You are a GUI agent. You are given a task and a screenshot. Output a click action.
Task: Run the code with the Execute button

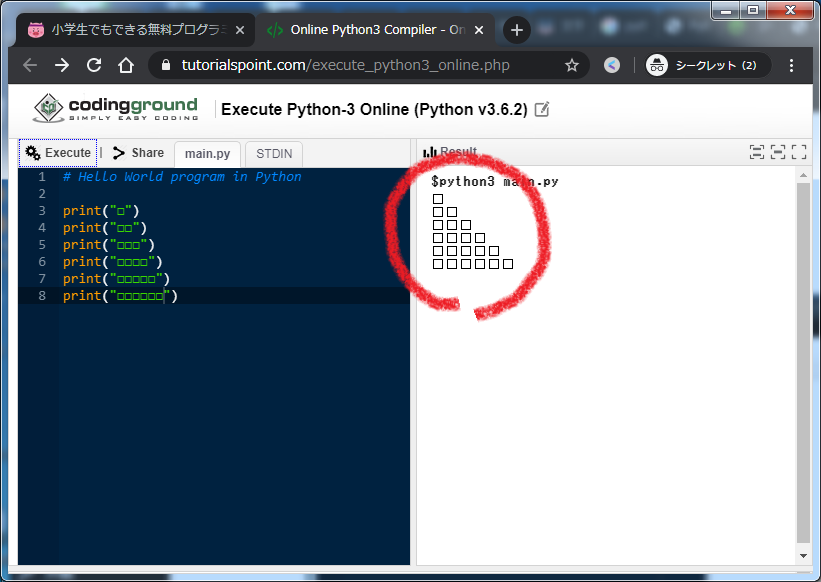pos(58,153)
